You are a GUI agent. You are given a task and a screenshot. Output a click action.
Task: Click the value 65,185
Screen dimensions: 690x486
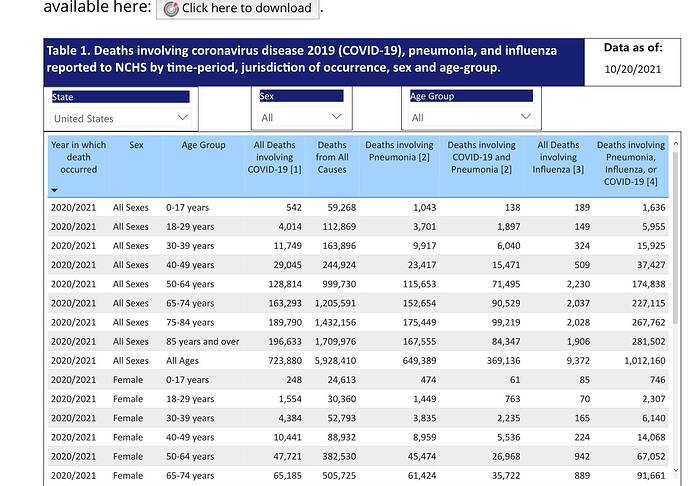pyautogui.click(x=288, y=475)
